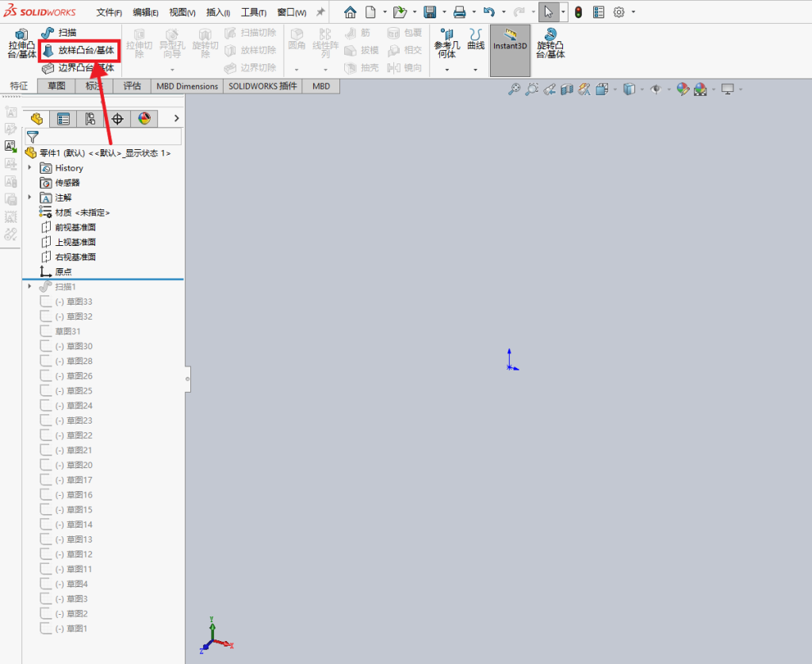
Task: Select the Sweep tool (扫描)
Action: point(59,33)
